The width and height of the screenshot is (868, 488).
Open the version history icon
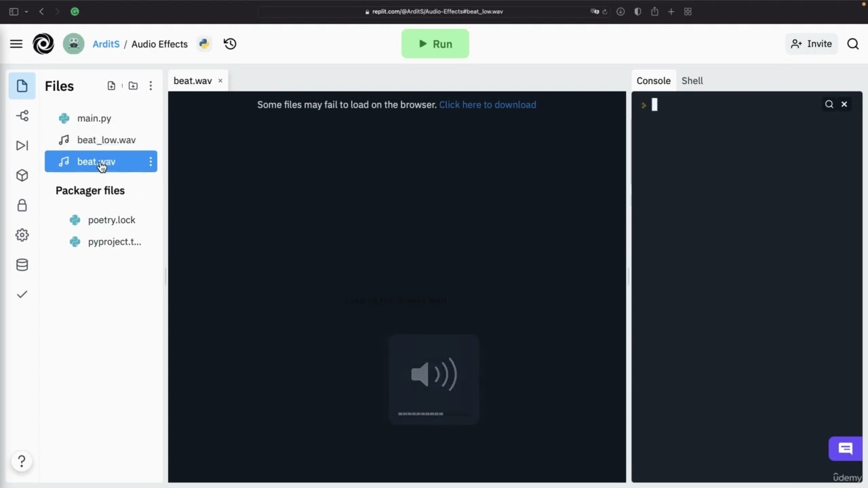pos(230,44)
